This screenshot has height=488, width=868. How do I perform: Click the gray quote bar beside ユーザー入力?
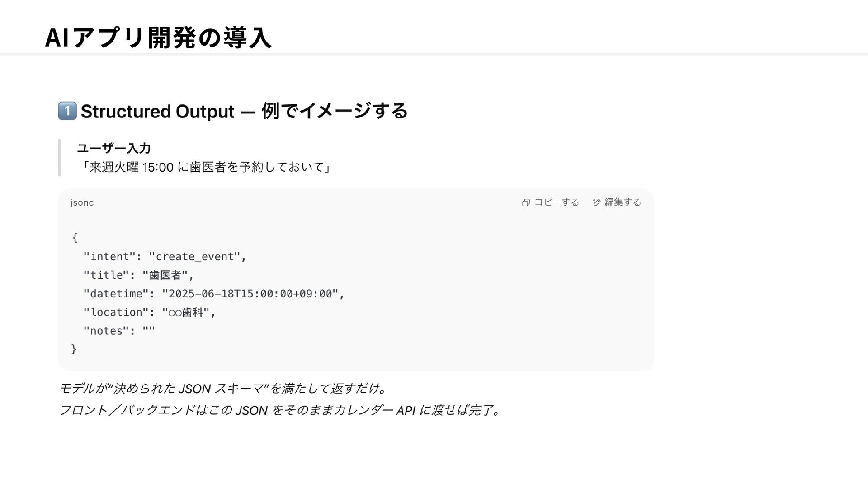pos(60,158)
